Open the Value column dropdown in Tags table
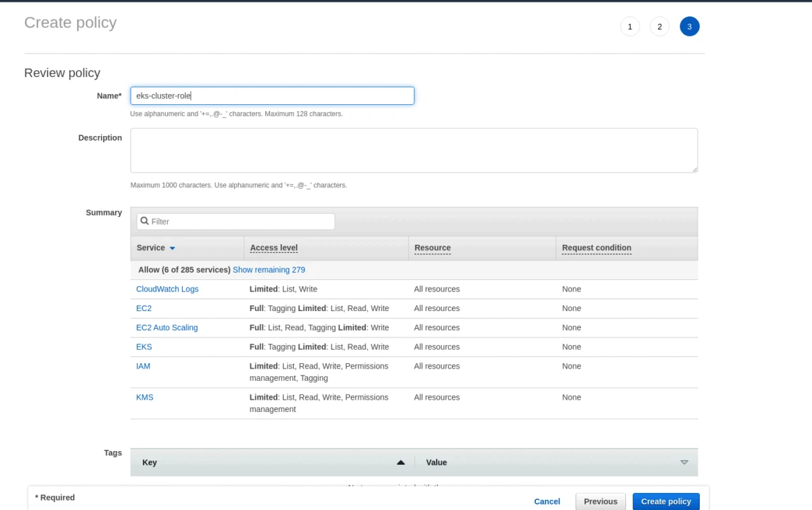 click(x=684, y=462)
